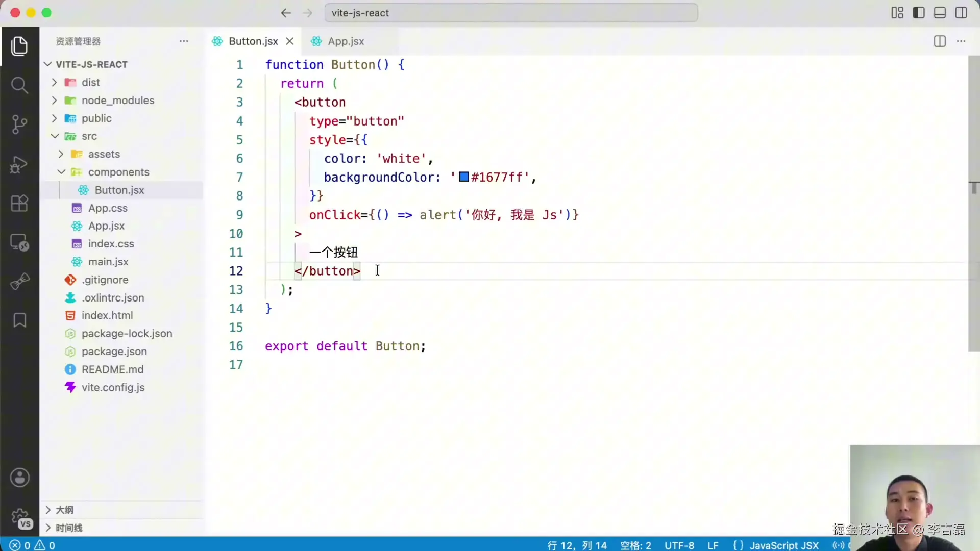The image size is (980, 551).
Task: Open Customize Layout icon in title bar
Action: click(x=897, y=13)
